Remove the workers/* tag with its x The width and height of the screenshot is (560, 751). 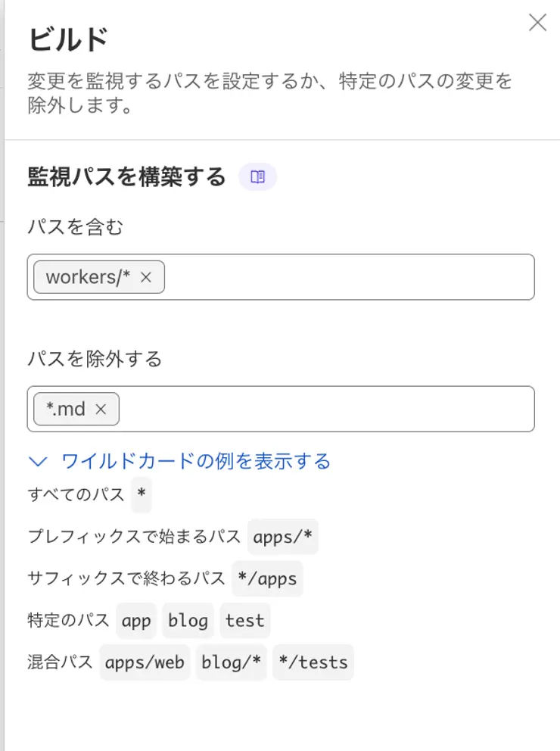click(146, 277)
